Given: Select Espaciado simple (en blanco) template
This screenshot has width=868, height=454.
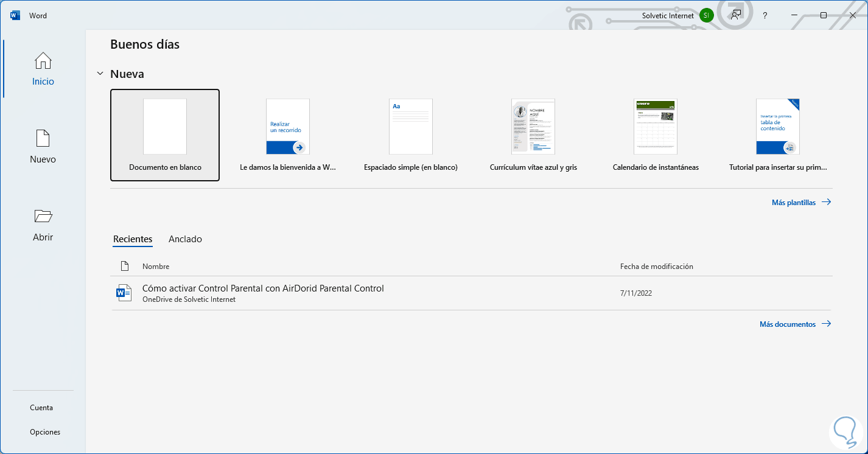Looking at the screenshot, I should tap(411, 135).
